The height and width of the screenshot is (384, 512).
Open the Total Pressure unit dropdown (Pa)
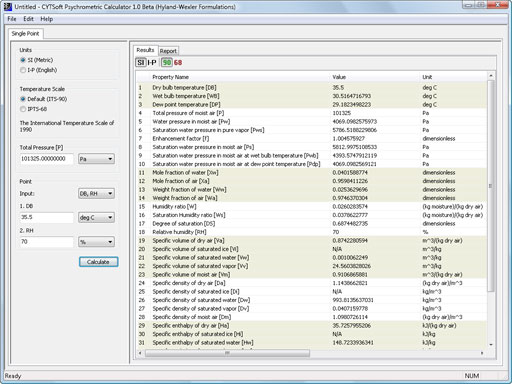click(x=96, y=159)
